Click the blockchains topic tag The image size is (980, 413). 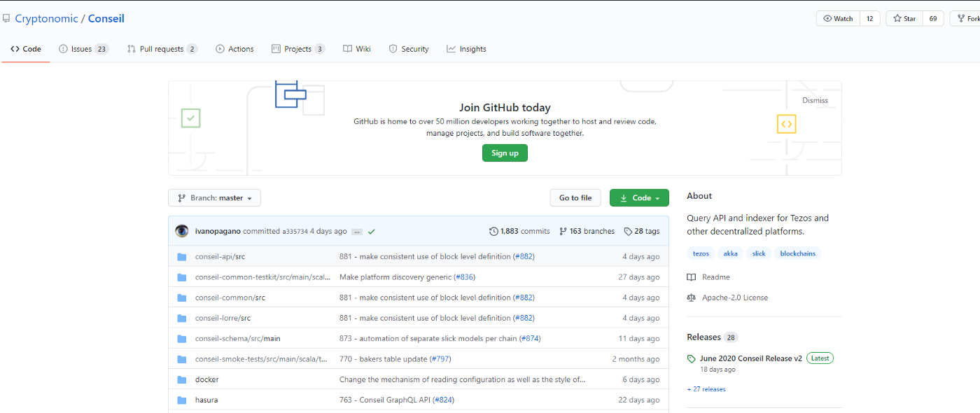coord(798,253)
